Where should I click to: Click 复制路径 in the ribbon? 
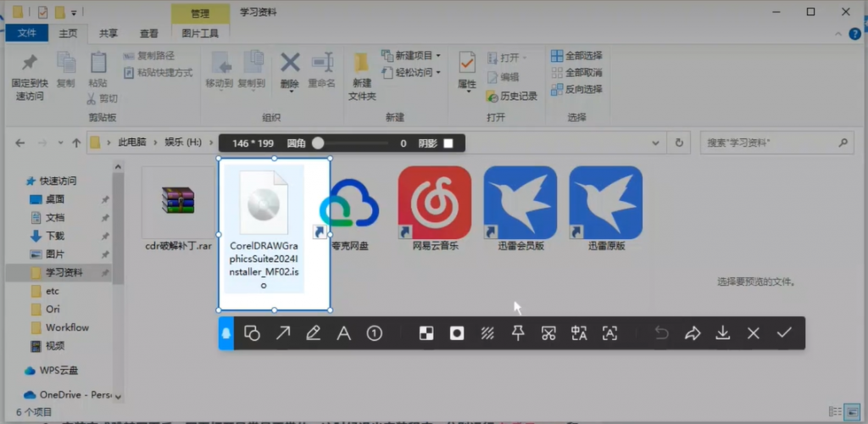point(149,56)
